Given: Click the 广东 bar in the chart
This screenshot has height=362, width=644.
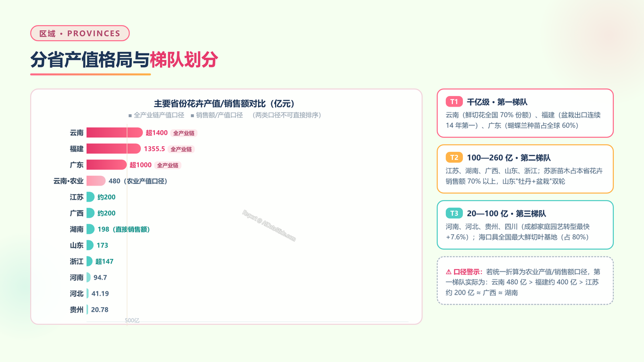Looking at the screenshot, I should (x=107, y=165).
